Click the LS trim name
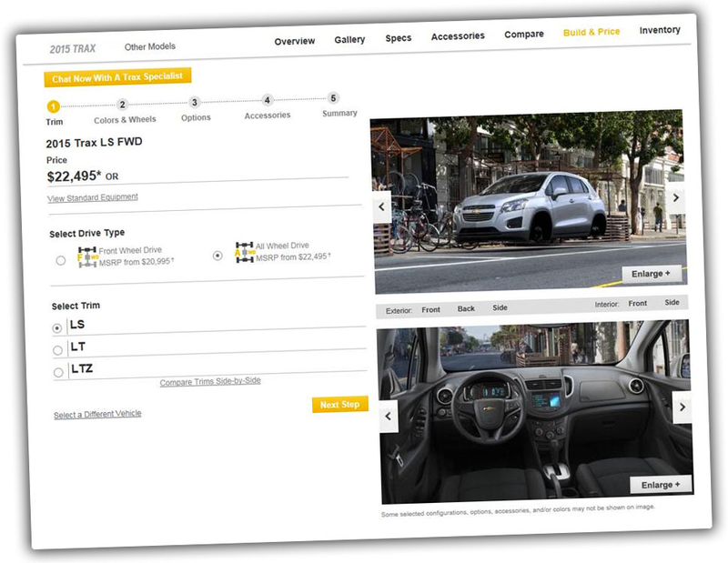Screen dimensions: 728x563 coord(77,325)
